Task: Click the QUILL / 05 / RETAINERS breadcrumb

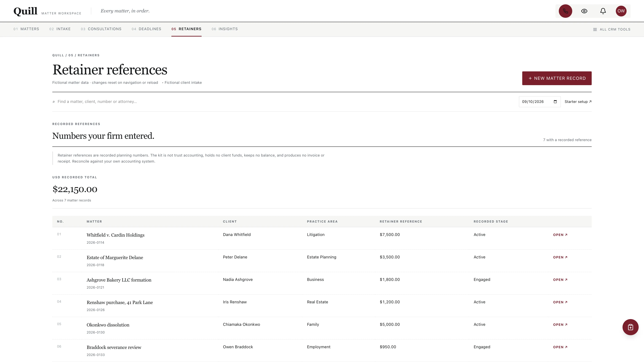Action: point(76,55)
